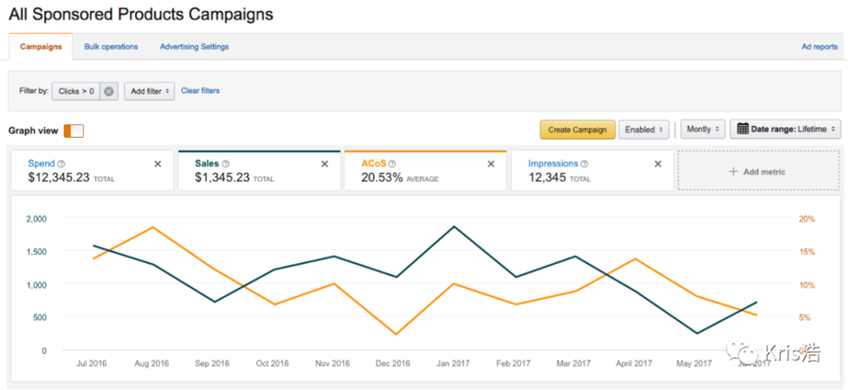Viewport: 848px width, 390px height.
Task: Switch to the Bulk operations tab
Action: pos(111,47)
